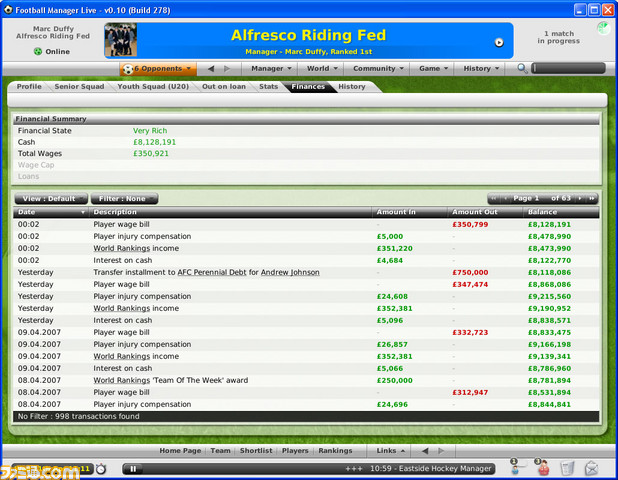Open the mail envelope icon
This screenshot has width=618, height=480.
tap(592, 468)
